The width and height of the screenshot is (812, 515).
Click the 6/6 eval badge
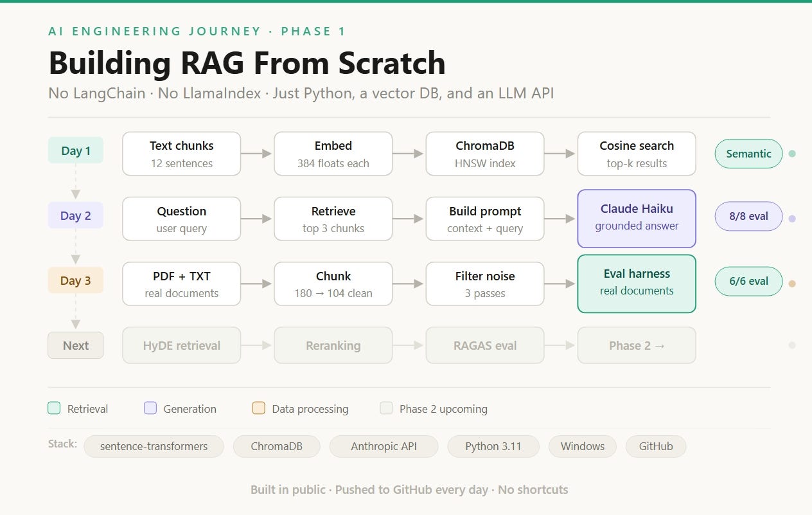click(x=748, y=281)
